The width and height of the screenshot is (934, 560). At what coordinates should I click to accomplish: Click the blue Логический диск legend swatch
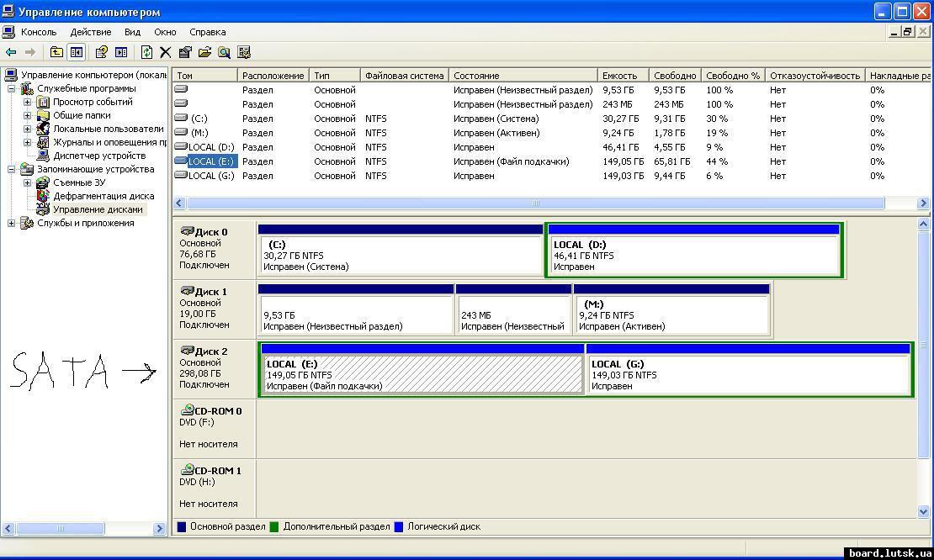coord(400,527)
